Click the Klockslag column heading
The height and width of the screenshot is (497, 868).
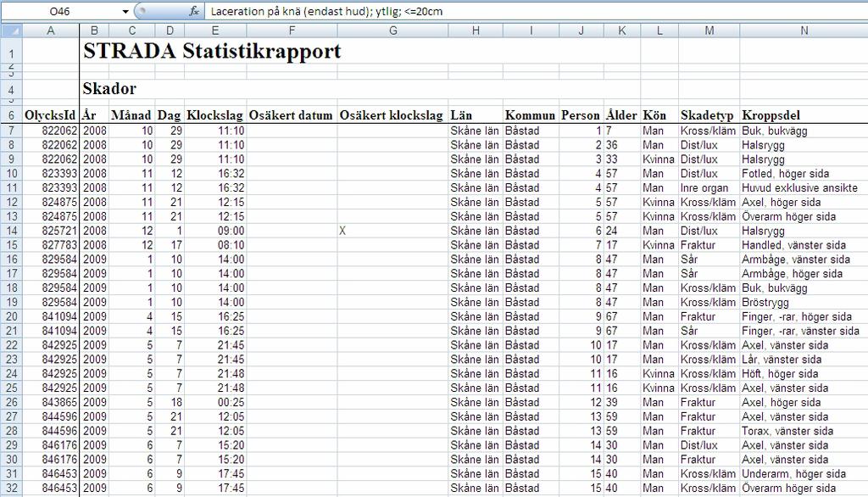(214, 115)
